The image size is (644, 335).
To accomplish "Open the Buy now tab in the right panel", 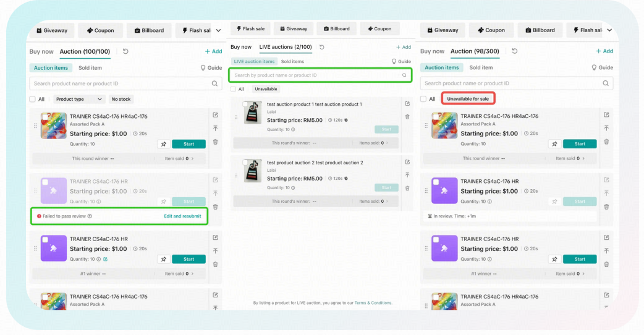I will click(432, 51).
